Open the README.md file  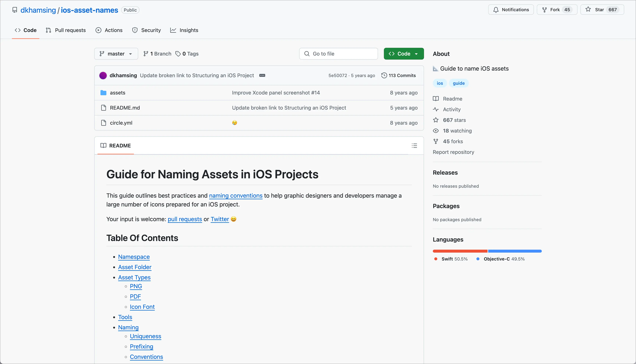point(125,108)
